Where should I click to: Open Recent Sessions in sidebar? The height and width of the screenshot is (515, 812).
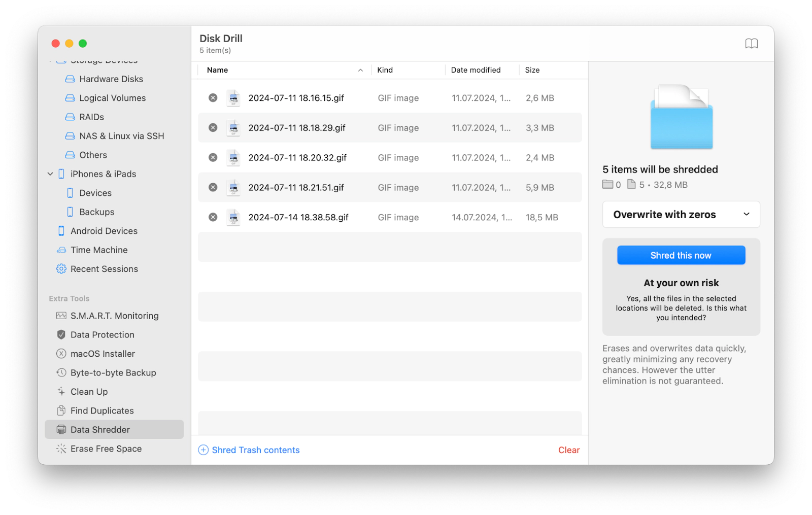click(104, 269)
